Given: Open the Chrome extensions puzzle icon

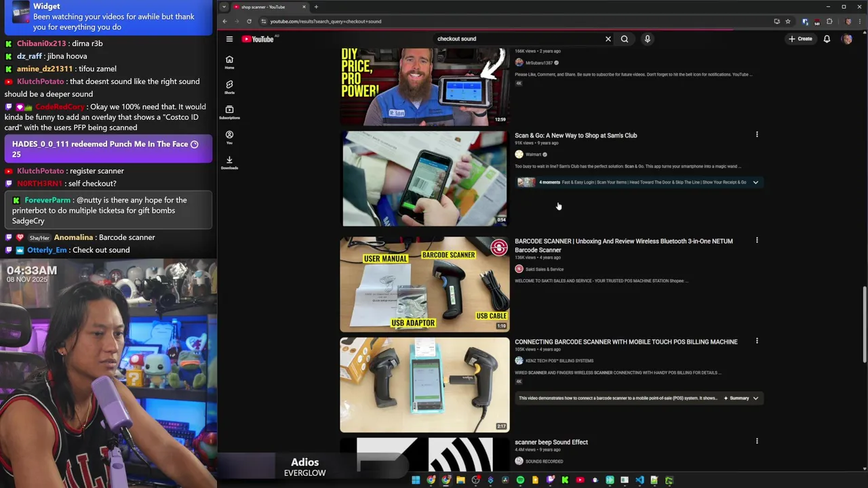Looking at the screenshot, I should [x=829, y=21].
